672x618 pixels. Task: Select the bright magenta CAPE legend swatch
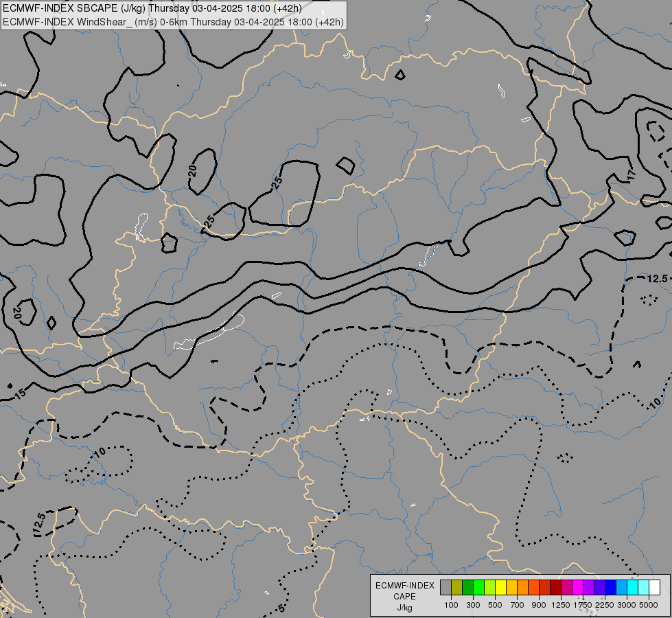[577, 587]
